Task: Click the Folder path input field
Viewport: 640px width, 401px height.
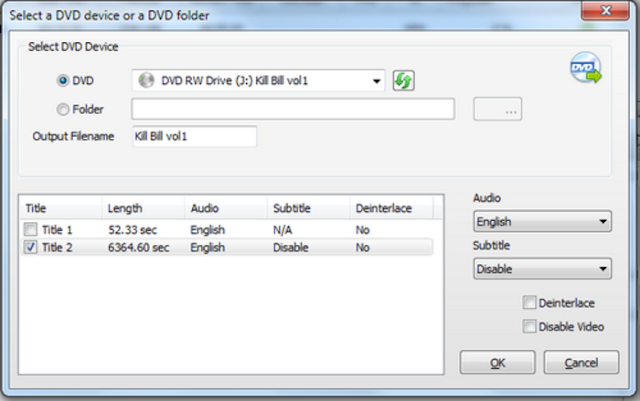Action: point(293,109)
